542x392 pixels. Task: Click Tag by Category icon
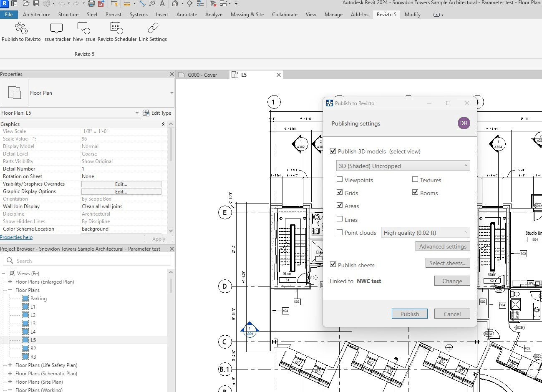coord(152,3)
